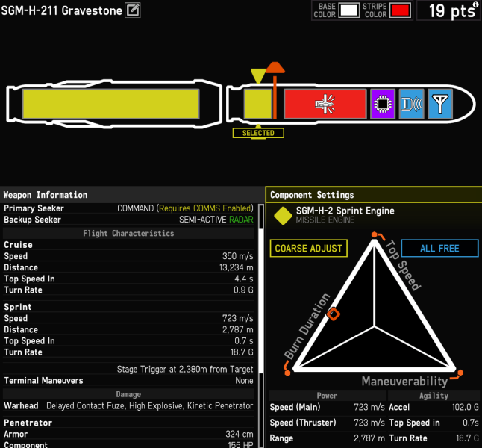
Task: Click the Damage section header
Action: coord(128,394)
